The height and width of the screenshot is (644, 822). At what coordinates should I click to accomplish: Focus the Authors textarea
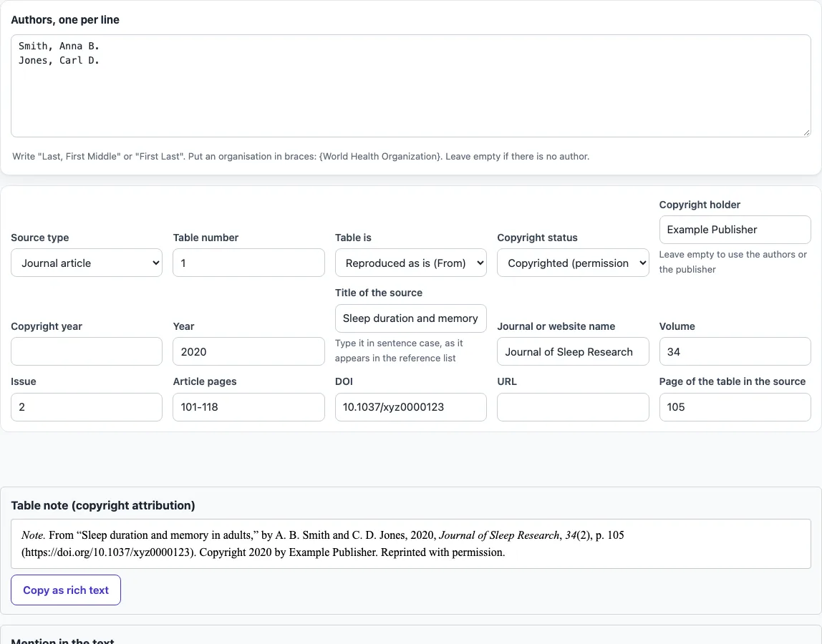click(411, 86)
